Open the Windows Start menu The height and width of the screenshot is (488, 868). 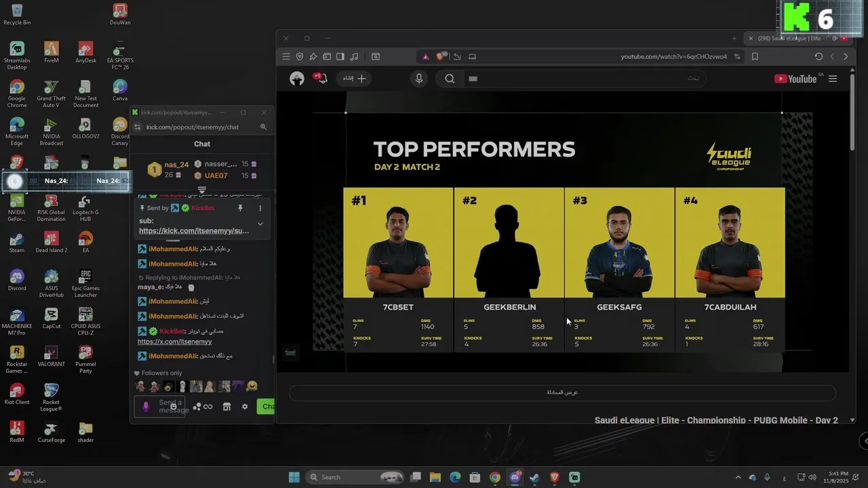coord(294,477)
